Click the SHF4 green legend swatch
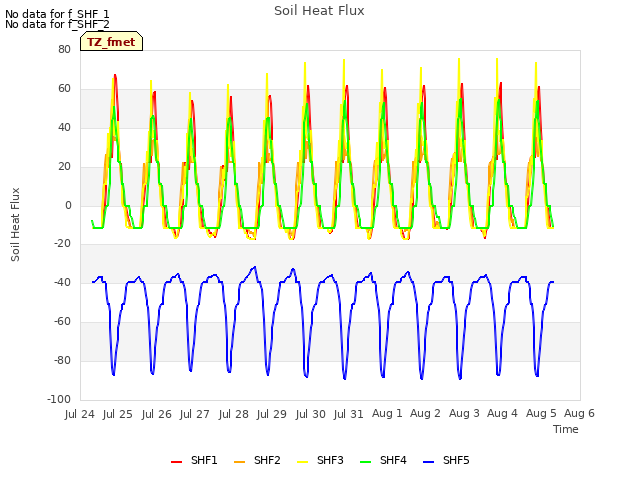This screenshot has height=480, width=640. [366, 462]
